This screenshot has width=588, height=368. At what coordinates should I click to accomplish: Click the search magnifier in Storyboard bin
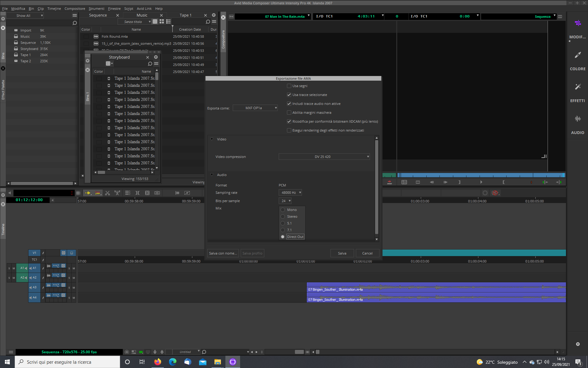150,64
